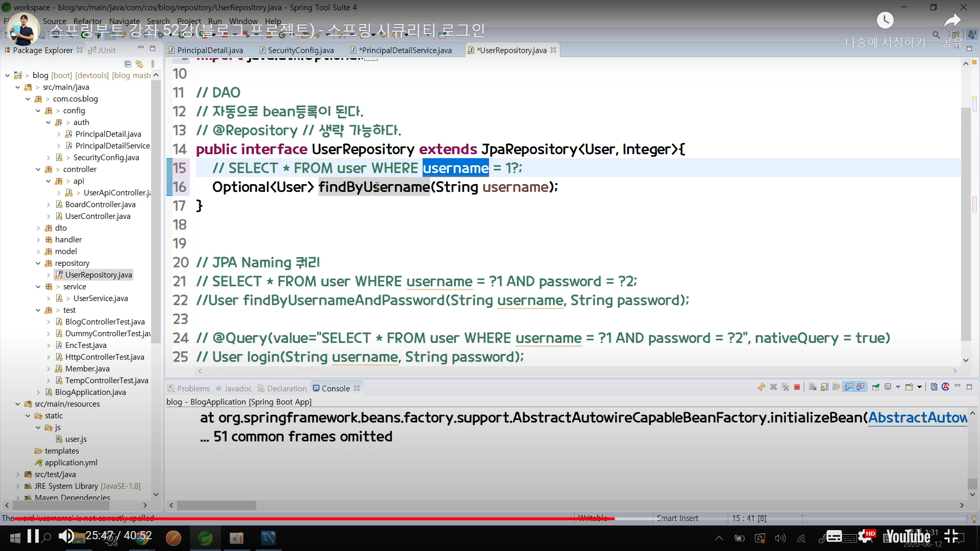This screenshot has height=551, width=980.
Task: Switch to SecurityConfig.java editor tab
Action: pos(300,50)
